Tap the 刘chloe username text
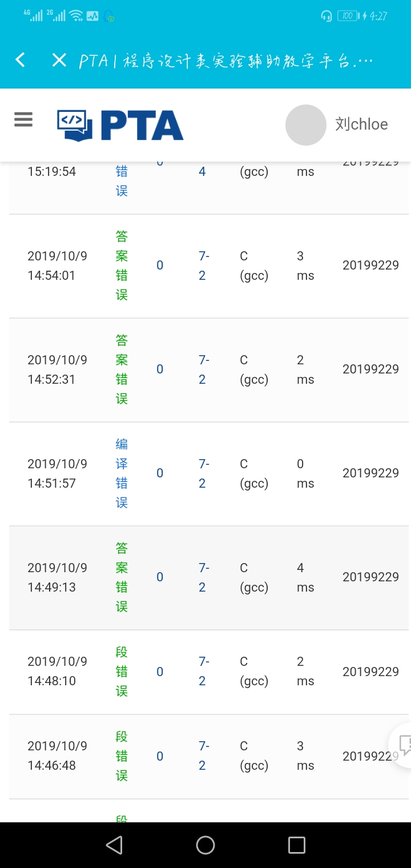This screenshot has height=868, width=411. pos(361,124)
